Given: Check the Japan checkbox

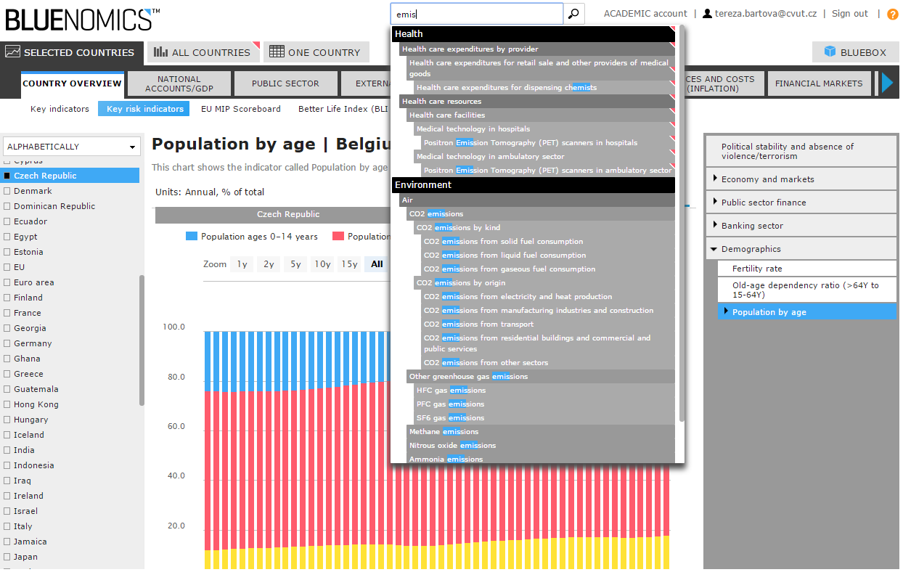Looking at the screenshot, I should 7,557.
